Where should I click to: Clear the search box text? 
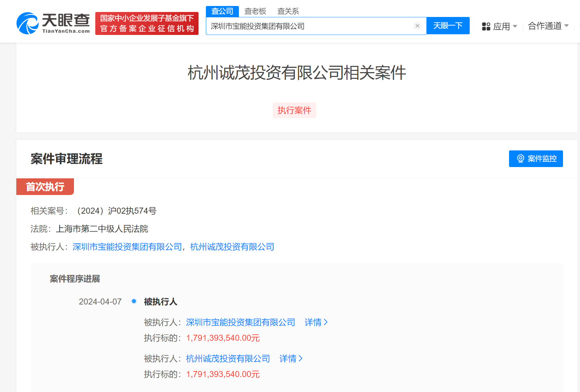[x=417, y=26]
